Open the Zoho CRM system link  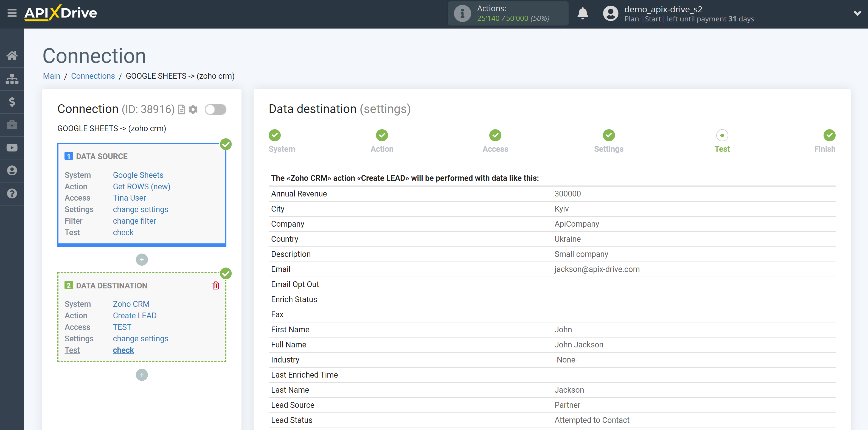131,304
